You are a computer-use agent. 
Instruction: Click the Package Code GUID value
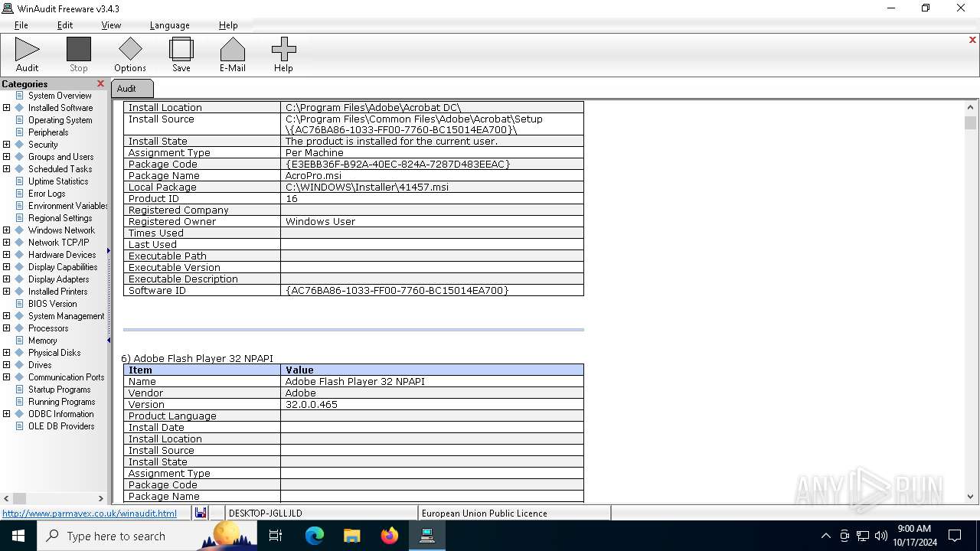pyautogui.click(x=397, y=165)
